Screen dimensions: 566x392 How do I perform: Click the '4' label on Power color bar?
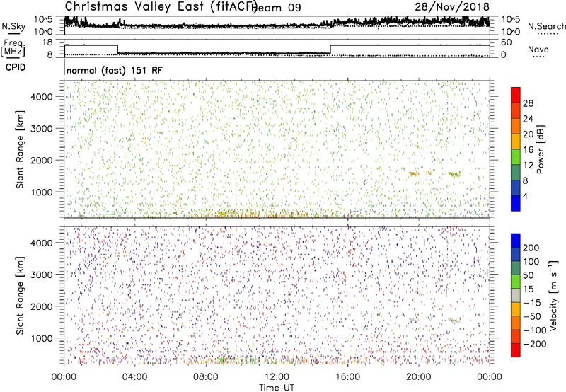pos(525,196)
